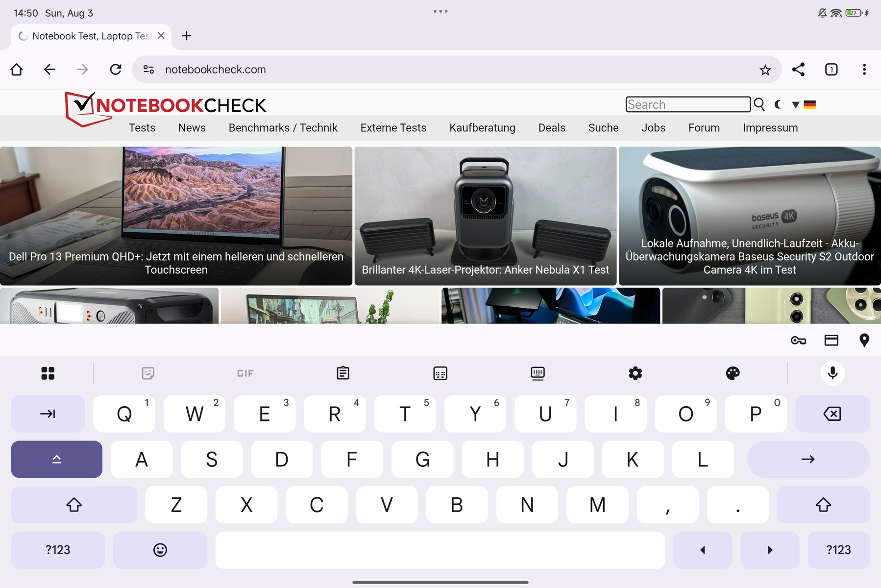The height and width of the screenshot is (588, 881).
Task: Open site settings icon in address bar
Action: point(149,70)
